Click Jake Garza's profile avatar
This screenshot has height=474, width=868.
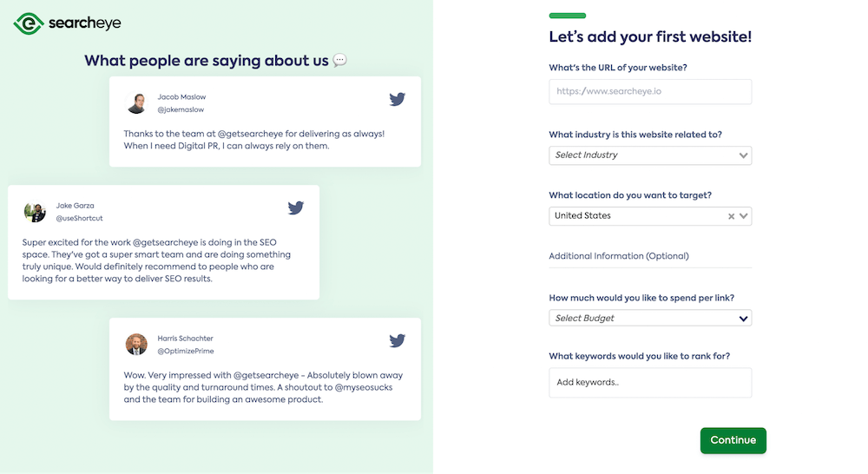(x=35, y=211)
